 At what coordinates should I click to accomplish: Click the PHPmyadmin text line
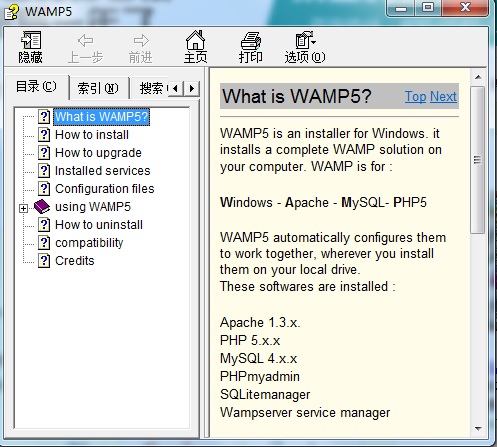260,377
